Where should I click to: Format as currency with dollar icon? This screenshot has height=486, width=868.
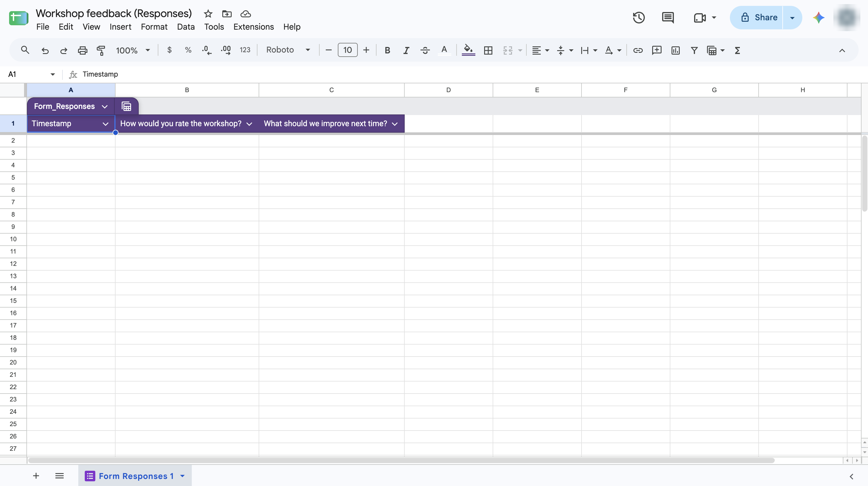[169, 50]
